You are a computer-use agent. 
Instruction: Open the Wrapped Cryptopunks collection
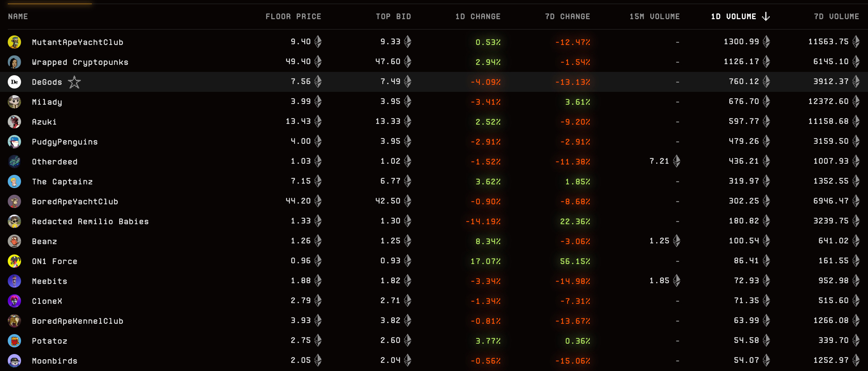(x=80, y=62)
